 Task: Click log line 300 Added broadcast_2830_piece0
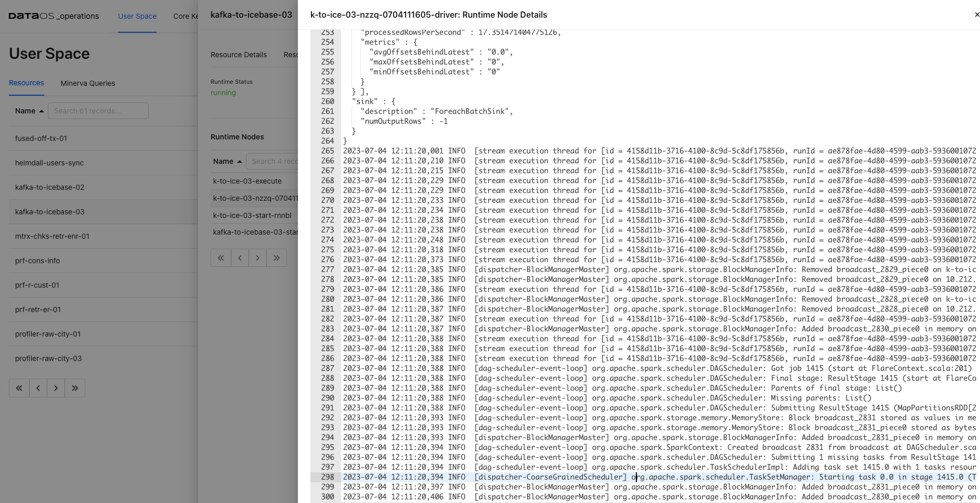pyautogui.click(x=659, y=497)
